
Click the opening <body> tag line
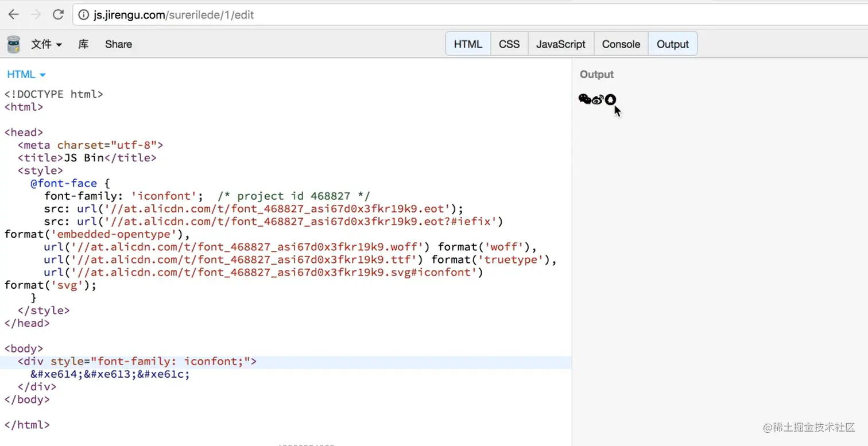(x=24, y=348)
